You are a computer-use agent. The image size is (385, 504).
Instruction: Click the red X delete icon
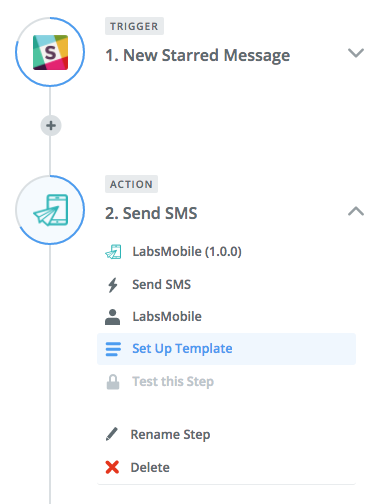tap(112, 467)
